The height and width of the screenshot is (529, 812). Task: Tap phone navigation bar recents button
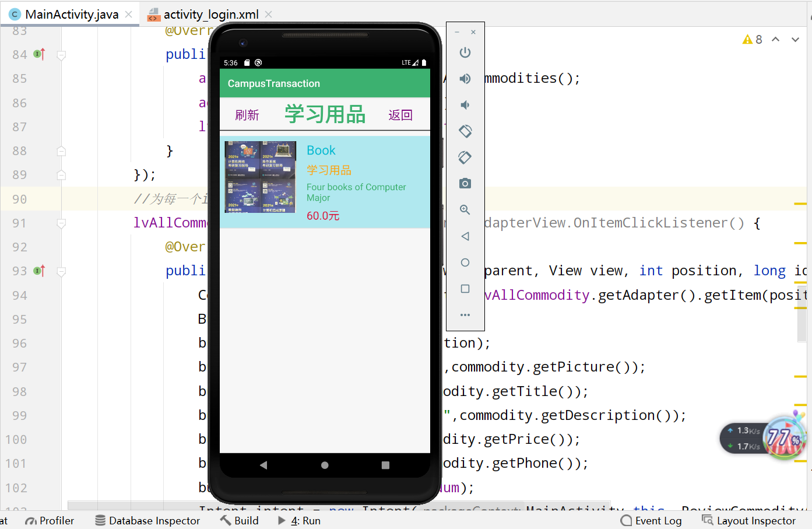pos(385,465)
